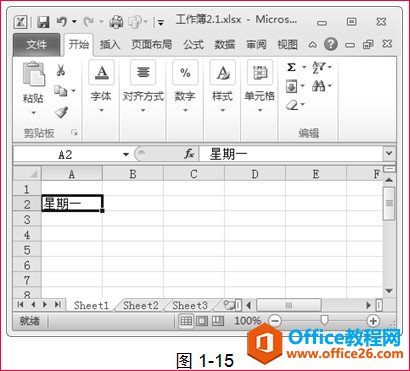
Task: Switch to the 数据 tab
Action: (225, 44)
